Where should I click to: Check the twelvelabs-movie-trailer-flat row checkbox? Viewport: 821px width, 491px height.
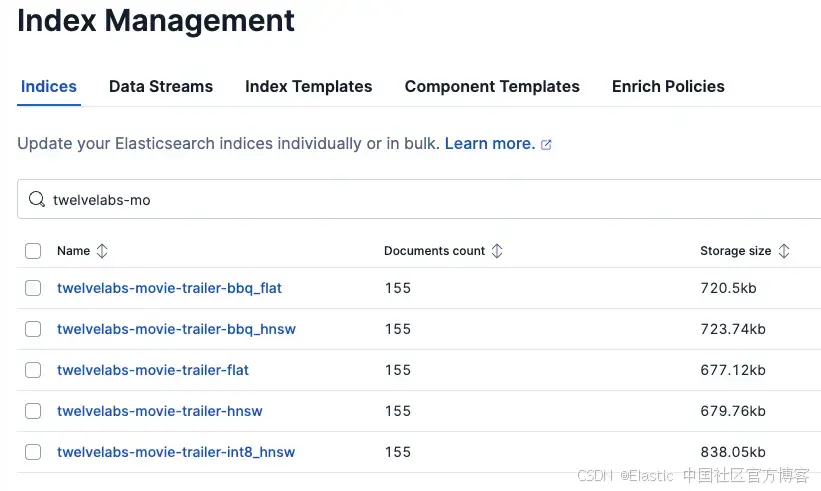(33, 370)
